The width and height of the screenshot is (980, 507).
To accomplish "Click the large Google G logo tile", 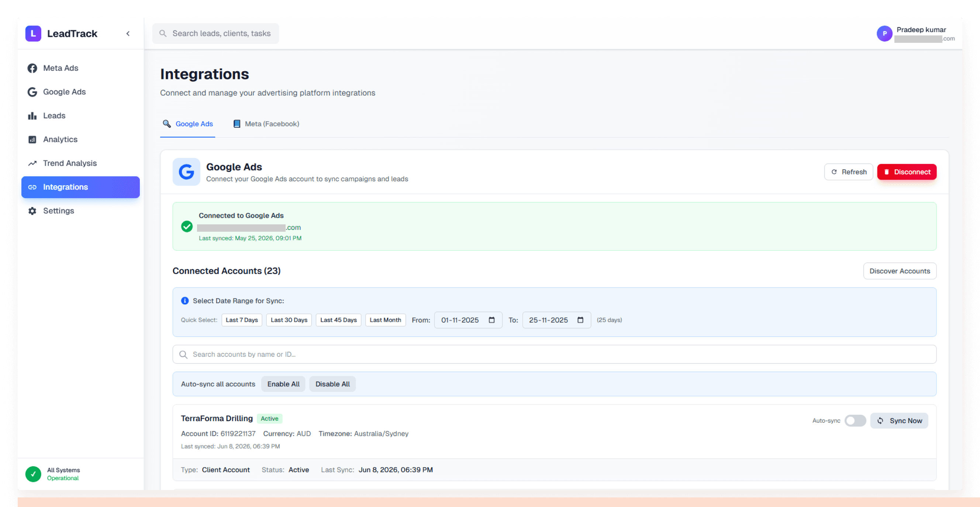I will (186, 172).
